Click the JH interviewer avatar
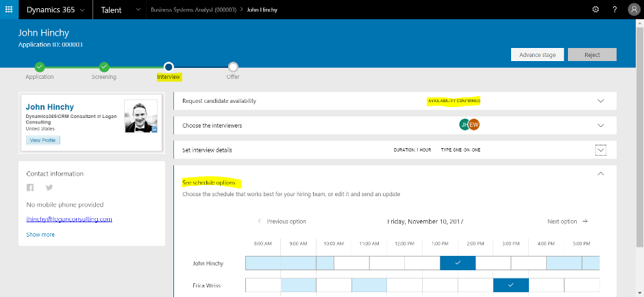644x297 pixels. (x=465, y=125)
